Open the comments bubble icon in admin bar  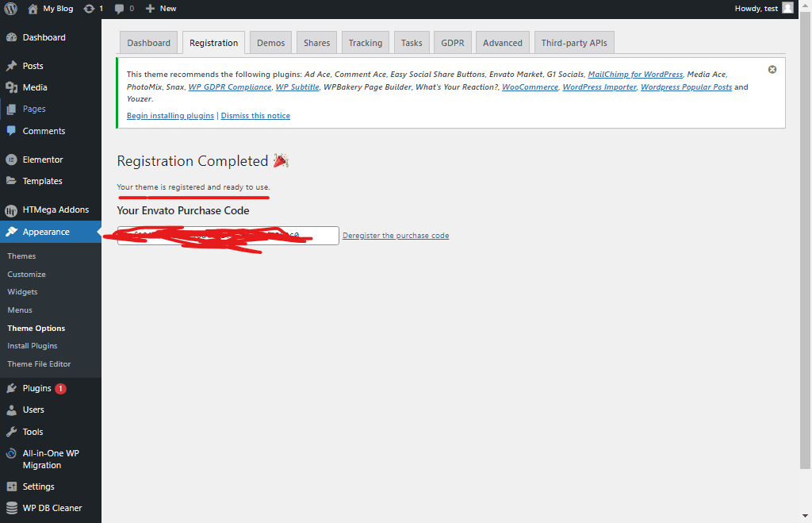[x=119, y=9]
